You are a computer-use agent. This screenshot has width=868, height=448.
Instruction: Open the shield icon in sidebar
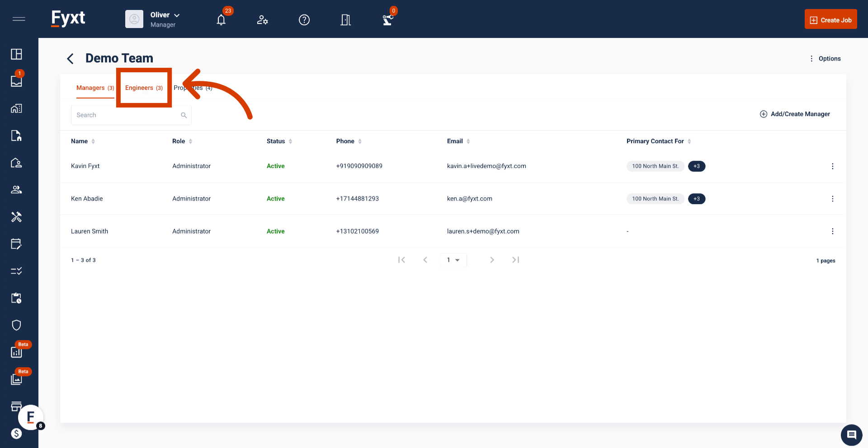click(16, 325)
